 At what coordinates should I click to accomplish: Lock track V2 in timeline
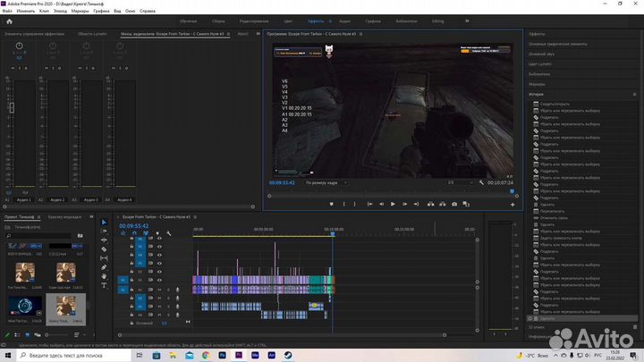click(x=131, y=272)
